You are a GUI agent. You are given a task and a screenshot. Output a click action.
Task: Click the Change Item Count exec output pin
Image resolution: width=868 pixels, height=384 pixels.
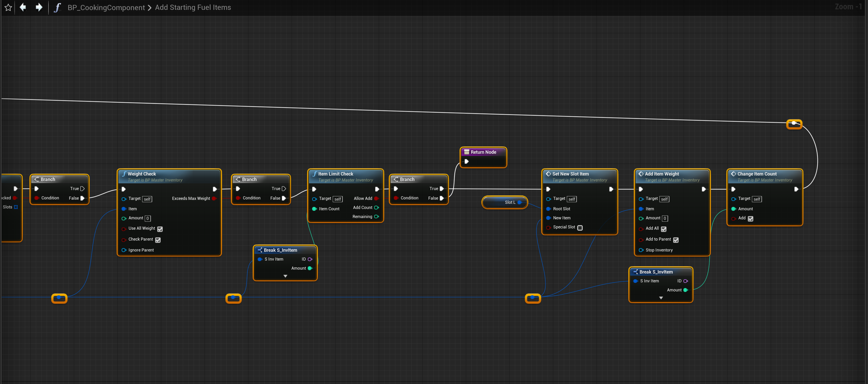coord(796,189)
